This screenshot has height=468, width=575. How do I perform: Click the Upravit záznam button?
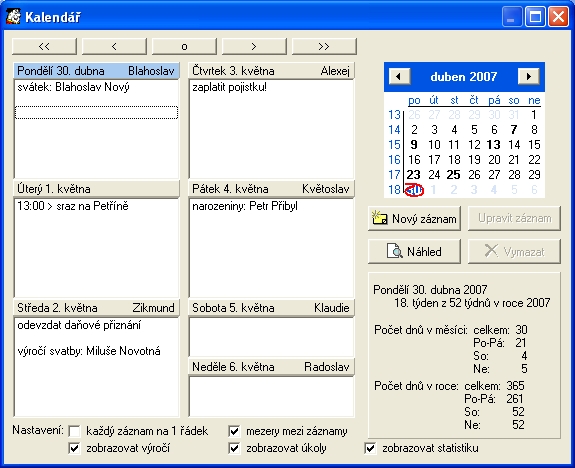click(514, 219)
